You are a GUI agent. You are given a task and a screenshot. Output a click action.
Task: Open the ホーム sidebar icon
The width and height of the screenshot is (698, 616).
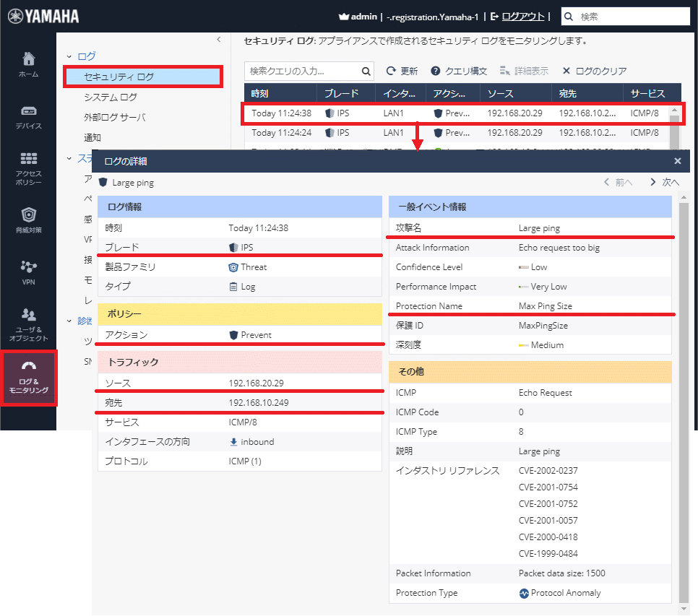pos(28,64)
